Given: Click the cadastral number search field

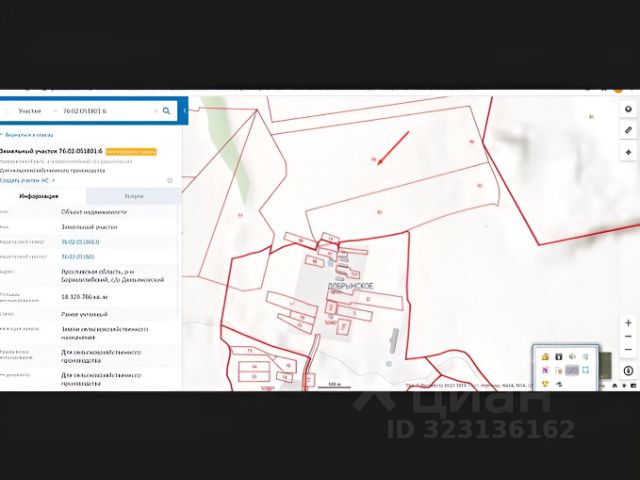Looking at the screenshot, I should pyautogui.click(x=107, y=111).
